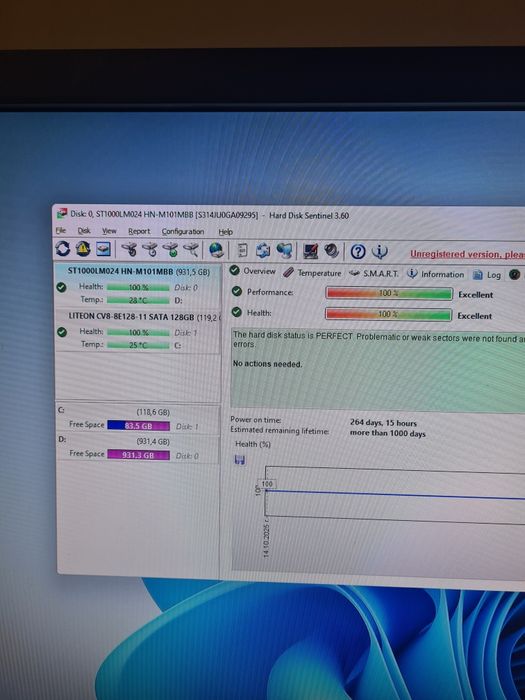The image size is (525, 700).
Task: Click the 'Power on time:' label
Action: [256, 420]
